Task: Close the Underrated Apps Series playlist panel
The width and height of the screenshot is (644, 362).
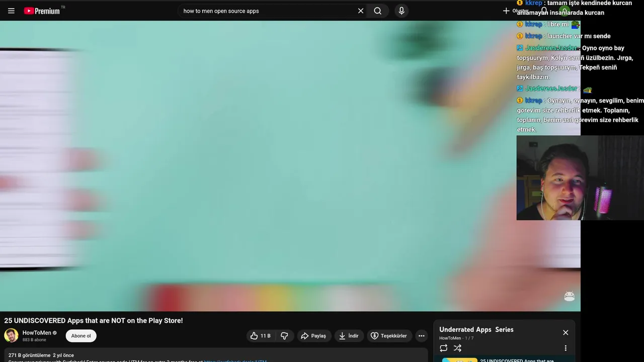Action: click(x=566, y=332)
